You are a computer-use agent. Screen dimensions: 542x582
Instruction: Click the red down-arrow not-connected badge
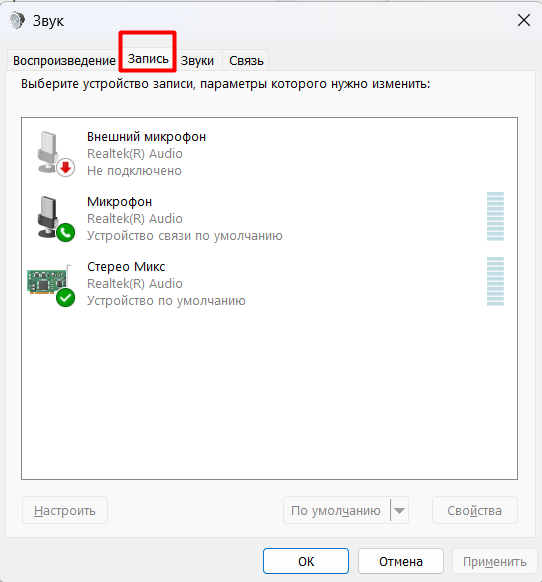pos(66,168)
